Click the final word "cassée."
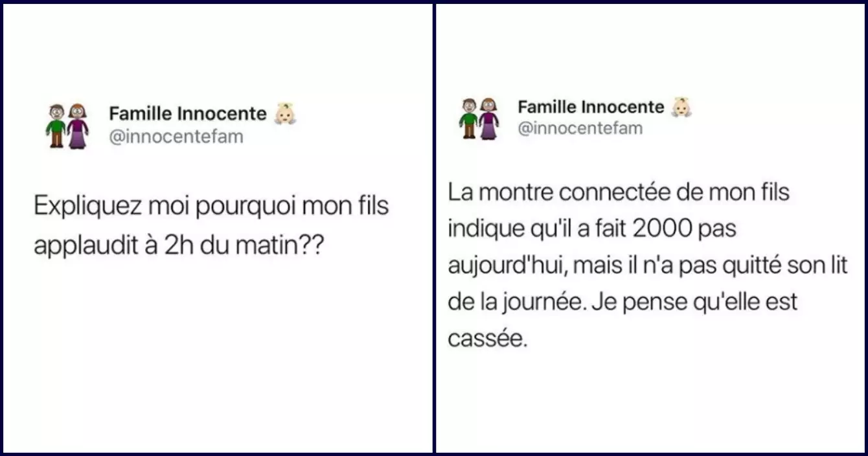 pos(488,339)
